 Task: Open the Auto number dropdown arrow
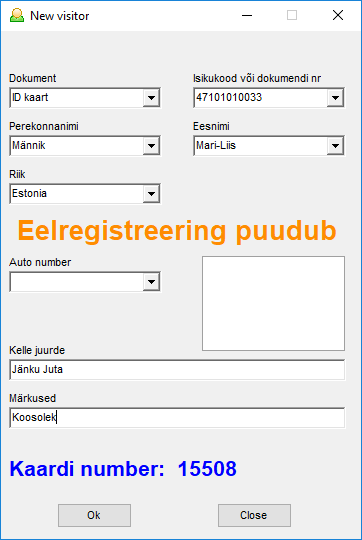(x=151, y=282)
